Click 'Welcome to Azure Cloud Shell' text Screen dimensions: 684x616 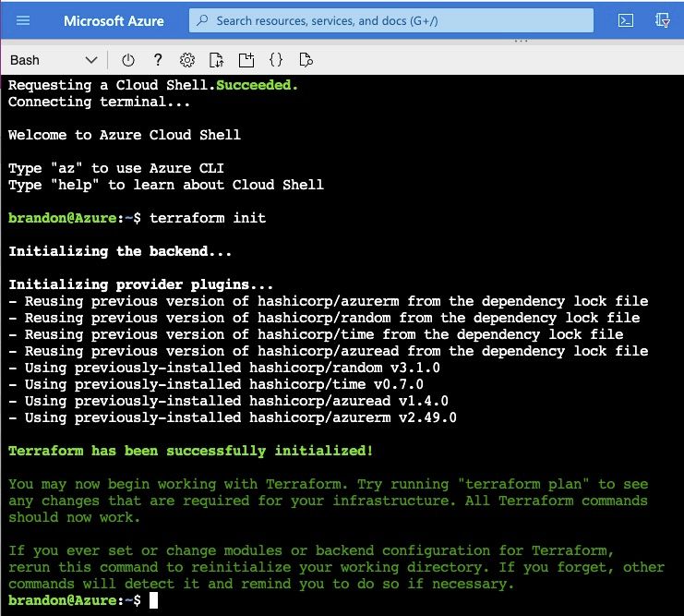[x=125, y=135]
